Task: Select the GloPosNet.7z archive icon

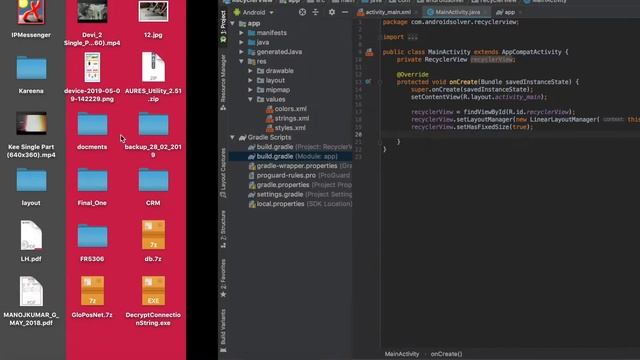Action: tap(92, 291)
